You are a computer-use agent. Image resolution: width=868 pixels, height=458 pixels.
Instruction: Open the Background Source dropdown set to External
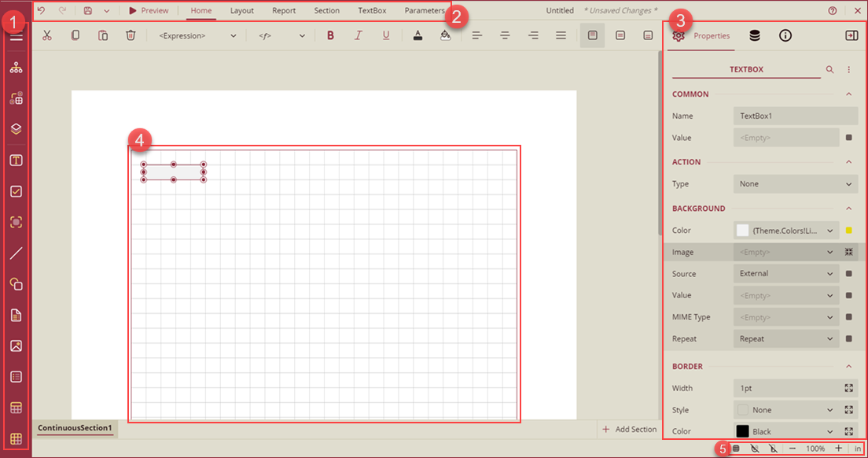786,274
